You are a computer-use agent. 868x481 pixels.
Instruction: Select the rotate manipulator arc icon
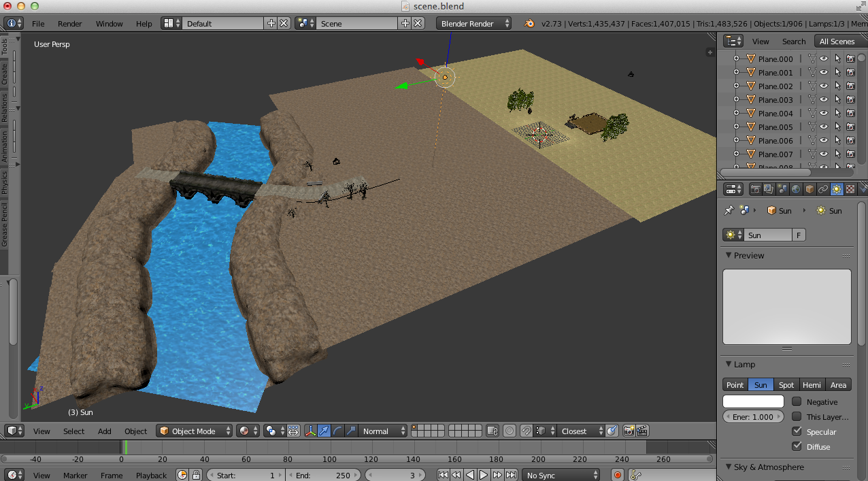337,431
